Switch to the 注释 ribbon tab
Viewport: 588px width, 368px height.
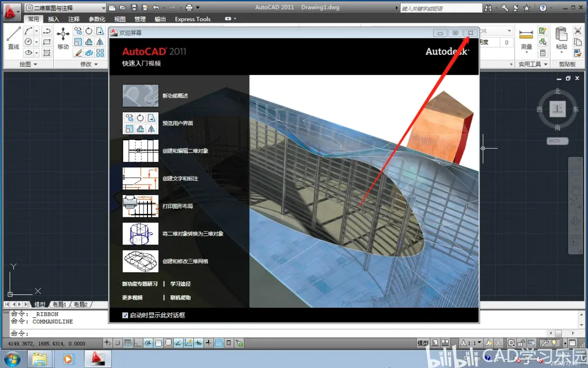pos(74,19)
